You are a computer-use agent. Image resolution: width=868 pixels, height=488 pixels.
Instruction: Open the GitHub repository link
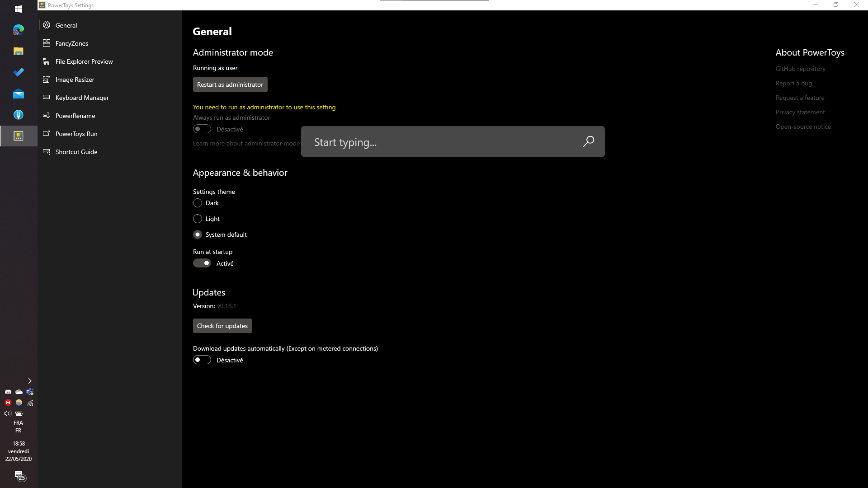pyautogui.click(x=801, y=69)
